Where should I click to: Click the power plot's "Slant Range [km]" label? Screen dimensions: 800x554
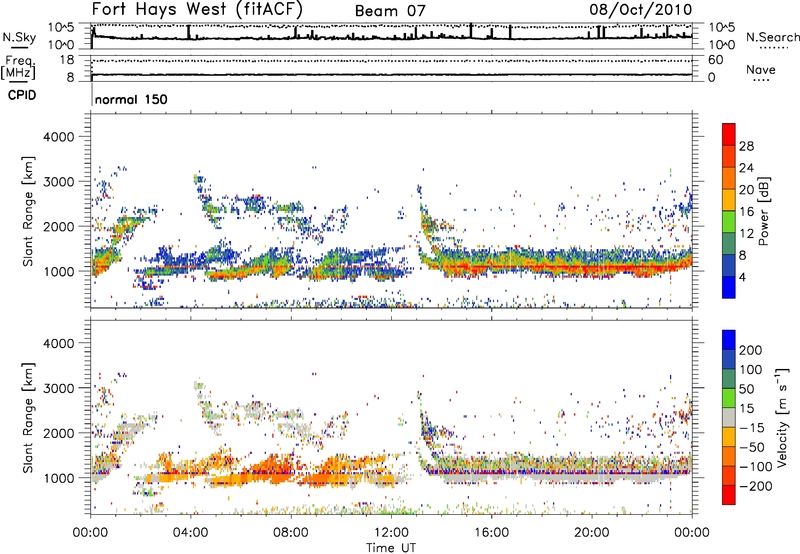(28, 211)
